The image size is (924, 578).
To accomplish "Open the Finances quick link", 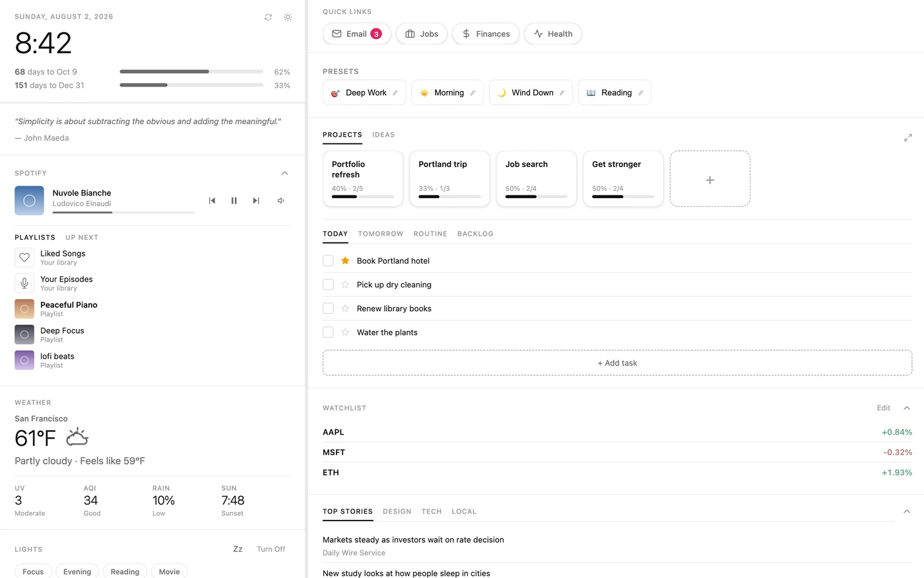I will tap(486, 34).
